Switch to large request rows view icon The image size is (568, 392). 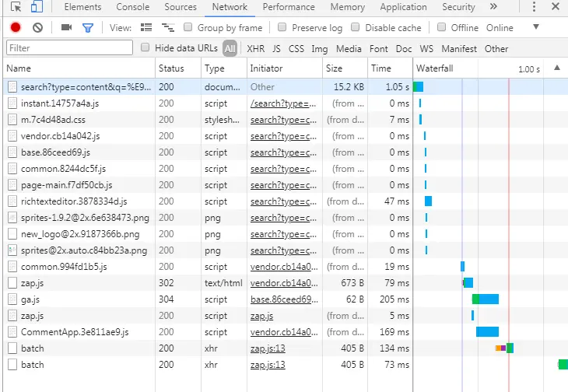(x=146, y=27)
